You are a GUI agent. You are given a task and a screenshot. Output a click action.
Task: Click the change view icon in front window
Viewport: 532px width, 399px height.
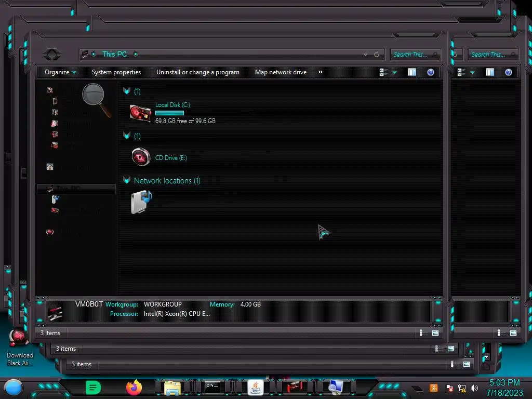pos(384,72)
